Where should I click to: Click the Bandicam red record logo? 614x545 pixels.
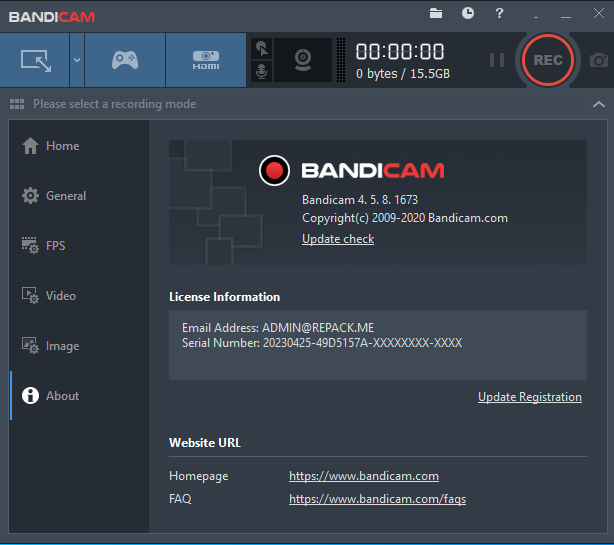(274, 170)
